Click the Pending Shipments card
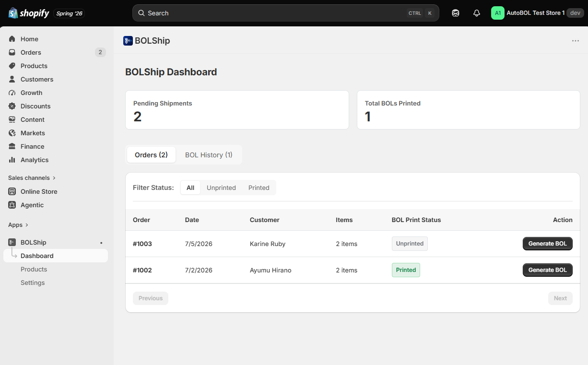Image resolution: width=588 pixels, height=365 pixels. pos(237,110)
